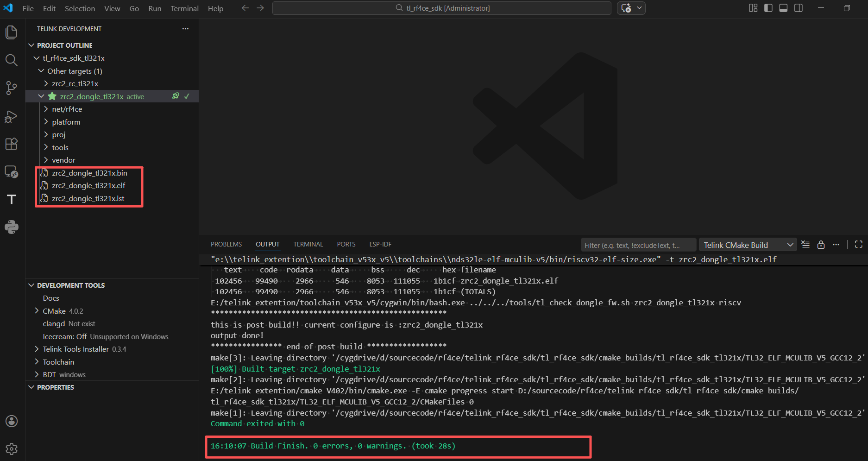Expand the platform folder
Screen dimensions: 868x461
click(46, 122)
